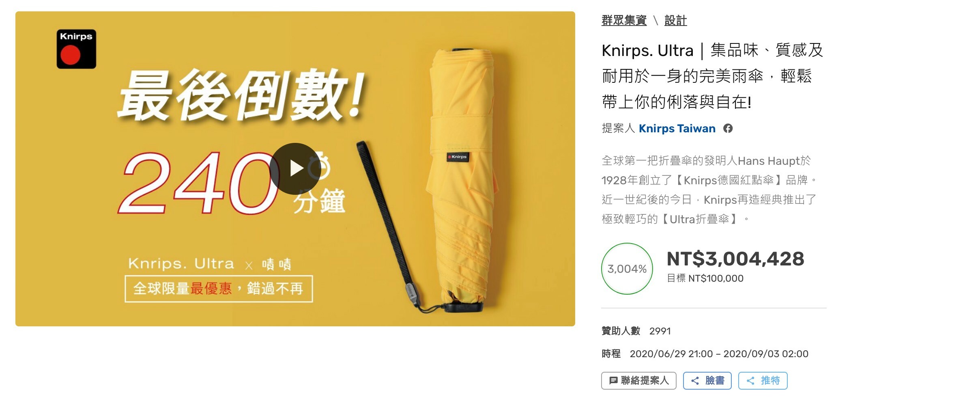Click the NT$3,004,428 raised amount
The height and width of the screenshot is (414, 980).
point(735,259)
